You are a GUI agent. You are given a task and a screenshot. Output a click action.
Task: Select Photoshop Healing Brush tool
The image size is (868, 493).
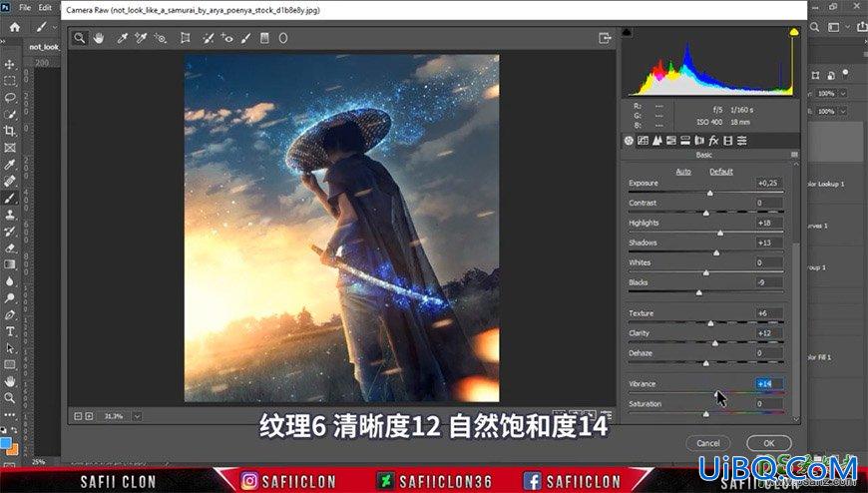pyautogui.click(x=9, y=182)
